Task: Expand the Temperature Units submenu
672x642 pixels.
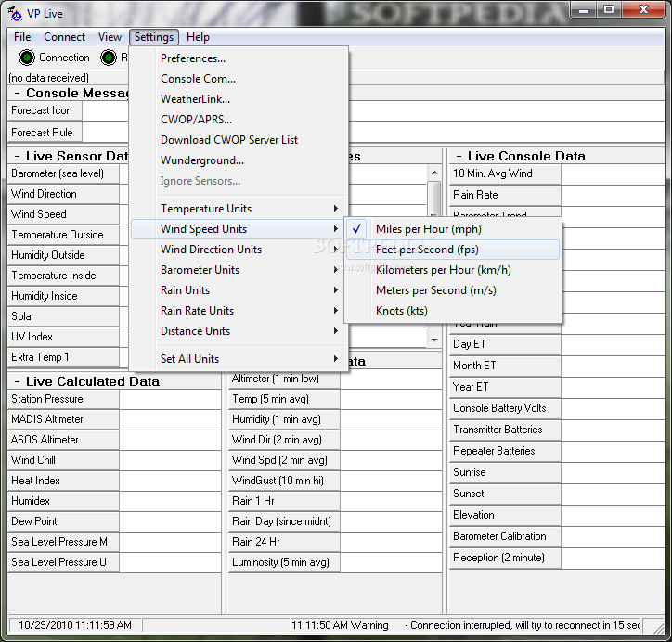Action: pos(239,209)
